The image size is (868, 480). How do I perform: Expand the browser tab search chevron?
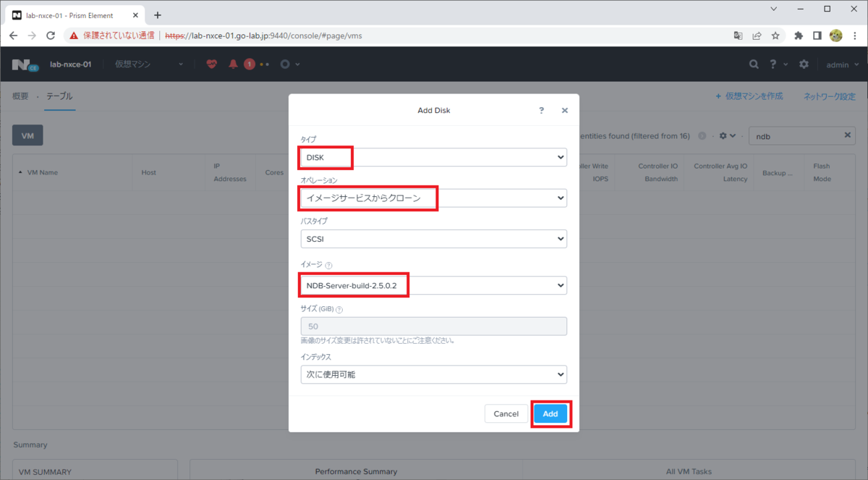[774, 9]
